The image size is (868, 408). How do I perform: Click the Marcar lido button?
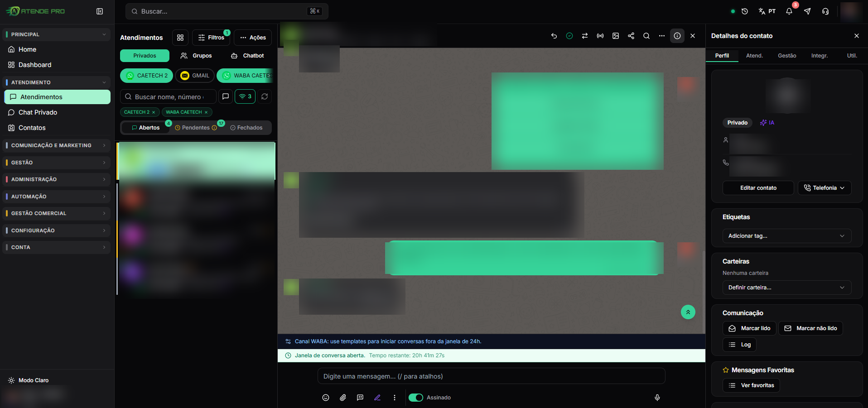[x=749, y=328]
